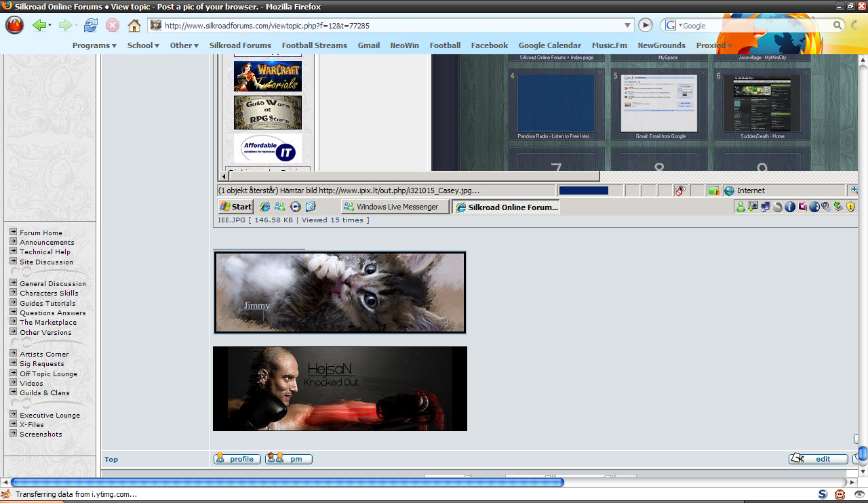Open the Programs bookmarks dropdown
868x503 pixels.
tap(94, 45)
